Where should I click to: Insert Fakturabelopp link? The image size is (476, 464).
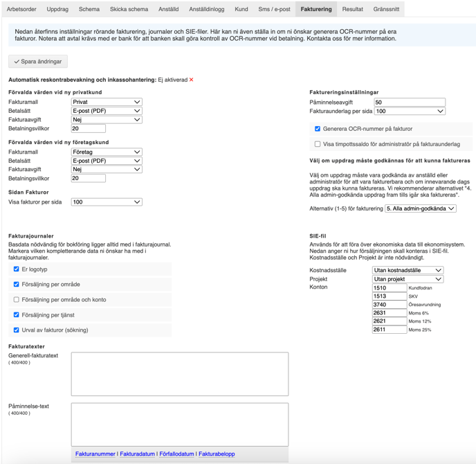(217, 454)
